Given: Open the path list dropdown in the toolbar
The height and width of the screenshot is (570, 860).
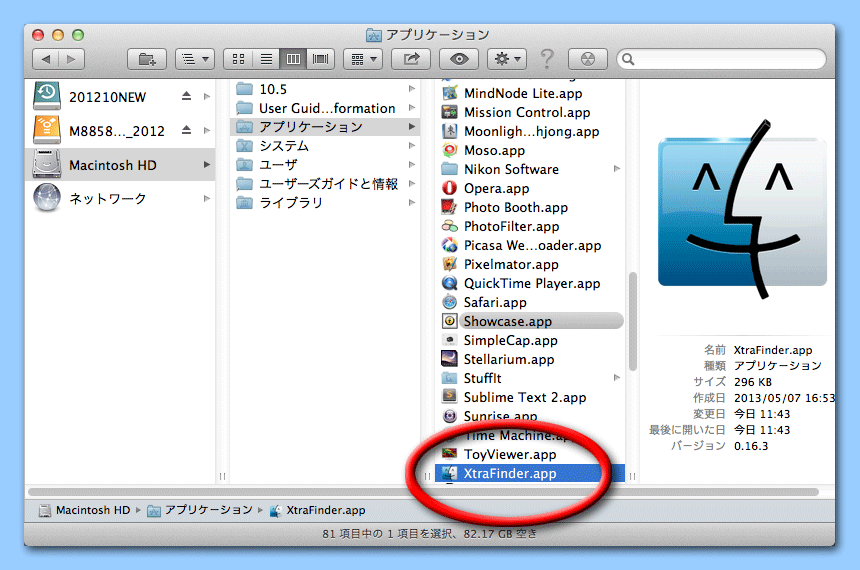Looking at the screenshot, I should pos(195,59).
